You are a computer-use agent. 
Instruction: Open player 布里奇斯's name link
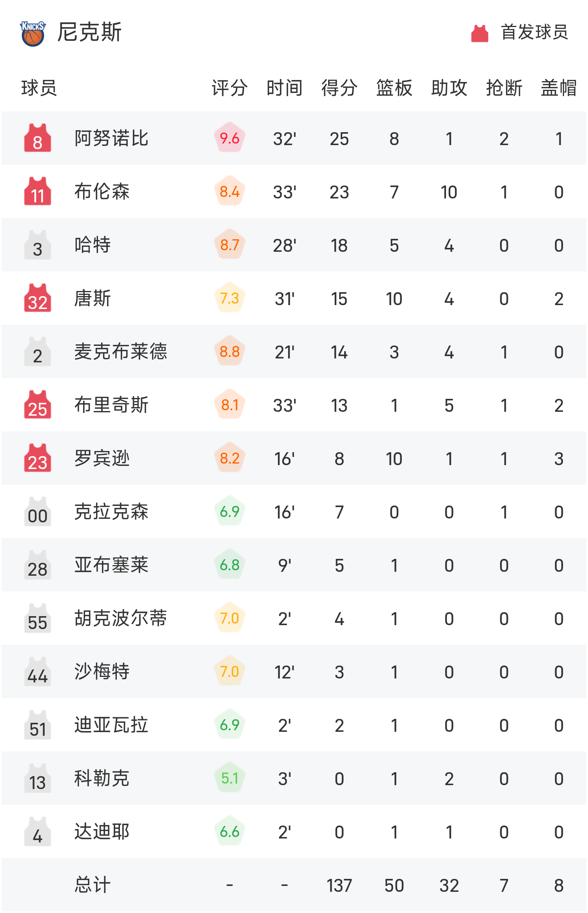pos(111,405)
